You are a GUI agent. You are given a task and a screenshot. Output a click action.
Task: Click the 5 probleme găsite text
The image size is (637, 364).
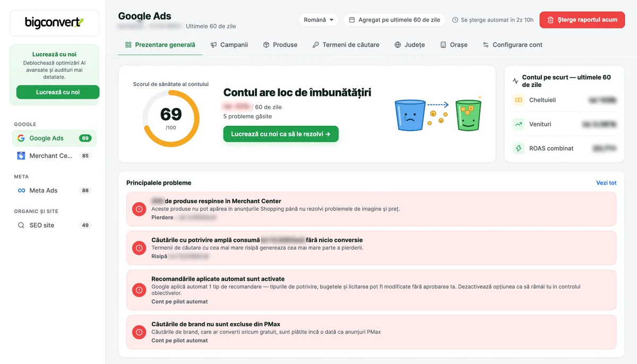pos(247,116)
